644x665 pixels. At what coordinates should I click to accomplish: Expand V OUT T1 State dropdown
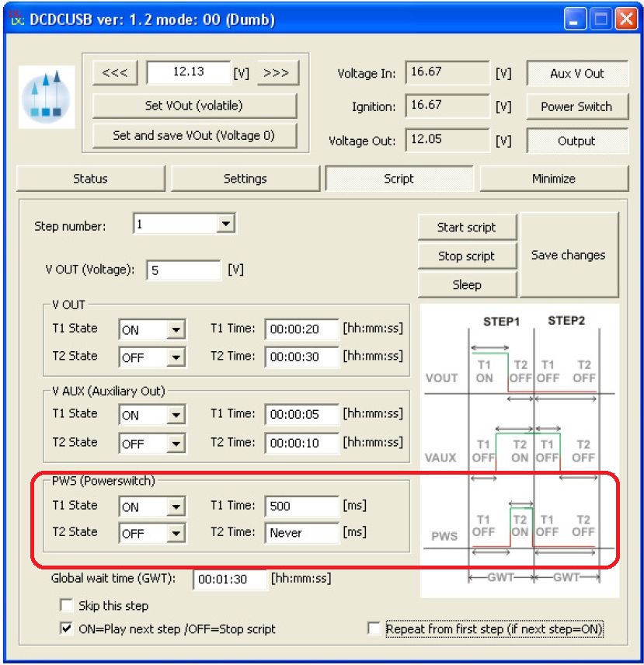pyautogui.click(x=176, y=329)
